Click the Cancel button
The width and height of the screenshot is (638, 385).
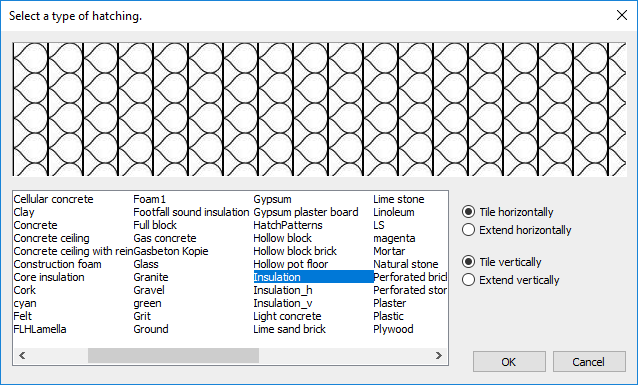tap(589, 362)
